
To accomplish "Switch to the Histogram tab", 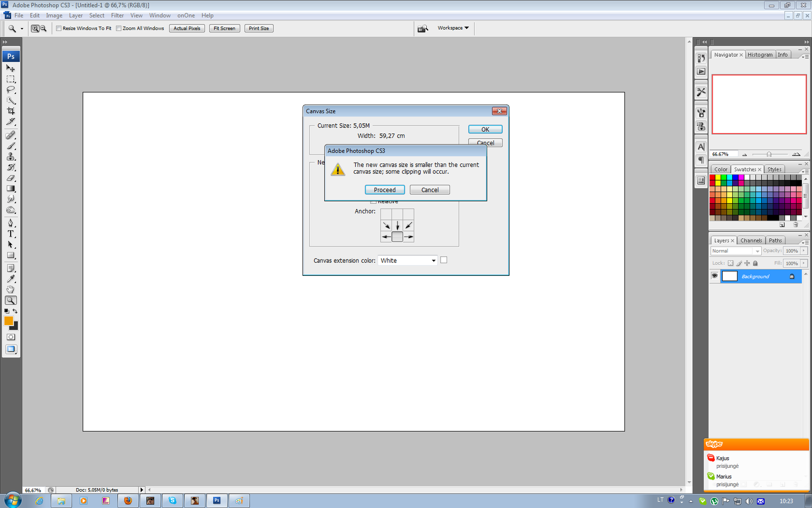I will click(760, 55).
